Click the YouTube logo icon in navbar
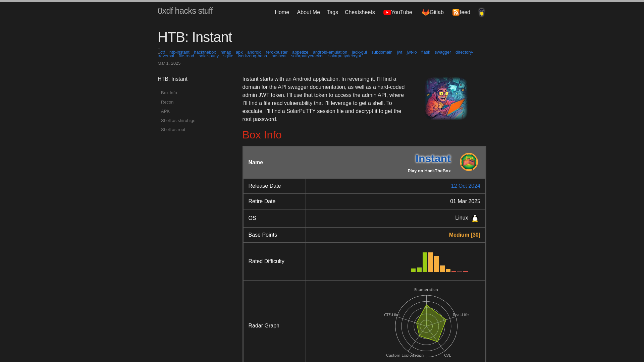Image resolution: width=644 pixels, height=362 pixels. (x=387, y=12)
